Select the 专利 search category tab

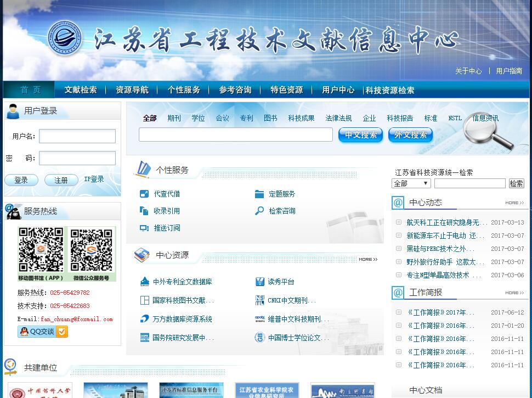(246, 118)
